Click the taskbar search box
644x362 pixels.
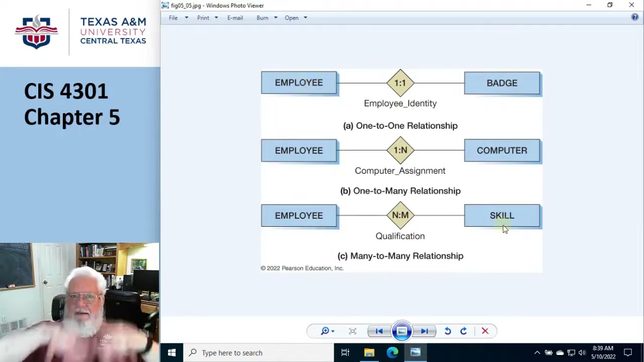258,352
